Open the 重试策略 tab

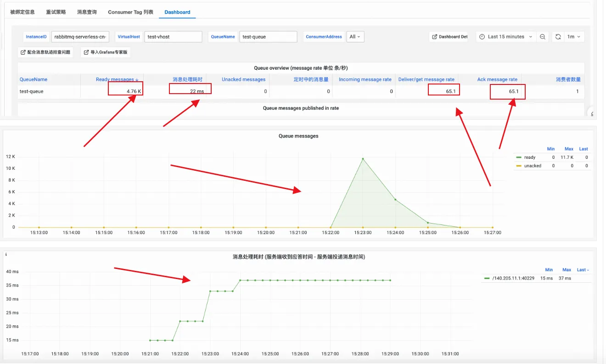pyautogui.click(x=56, y=12)
